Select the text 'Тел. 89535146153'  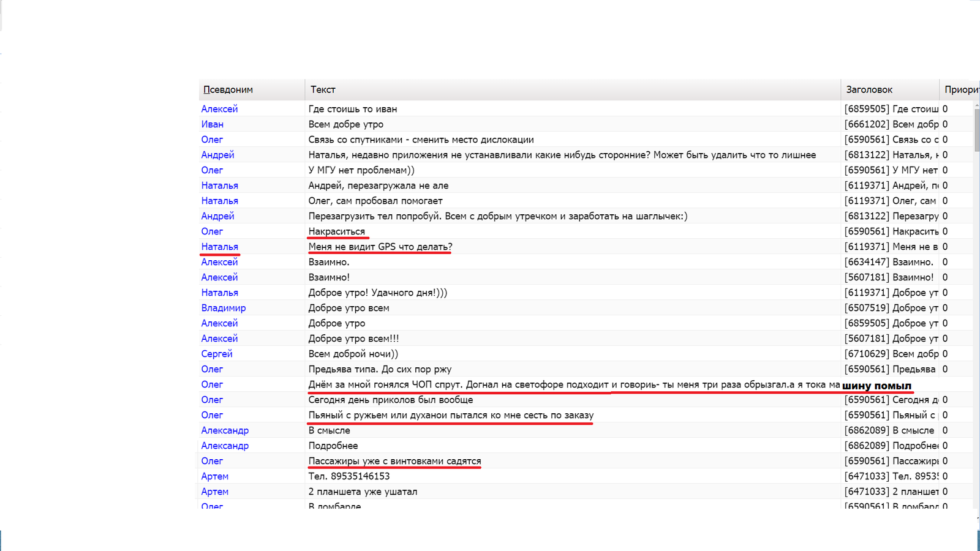pyautogui.click(x=349, y=476)
